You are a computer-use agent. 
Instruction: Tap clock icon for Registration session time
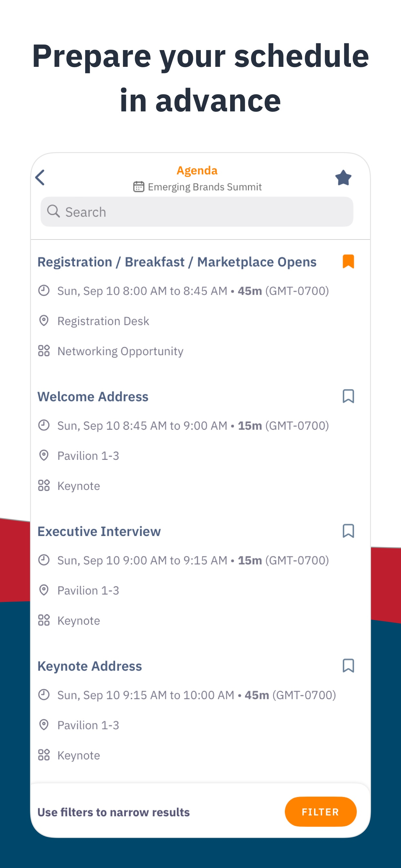44,290
